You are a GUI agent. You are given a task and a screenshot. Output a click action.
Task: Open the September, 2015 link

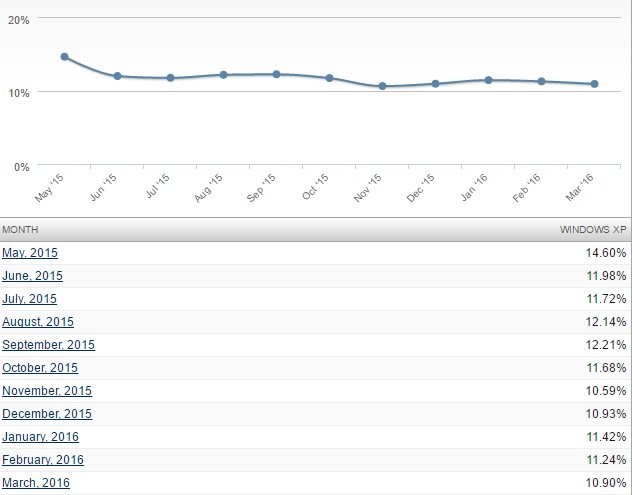coord(48,345)
